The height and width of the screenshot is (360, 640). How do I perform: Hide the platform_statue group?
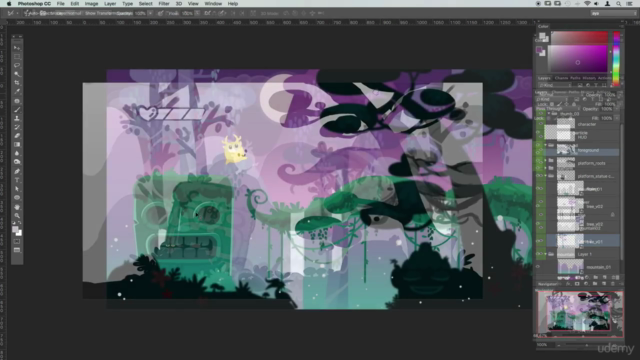540,176
